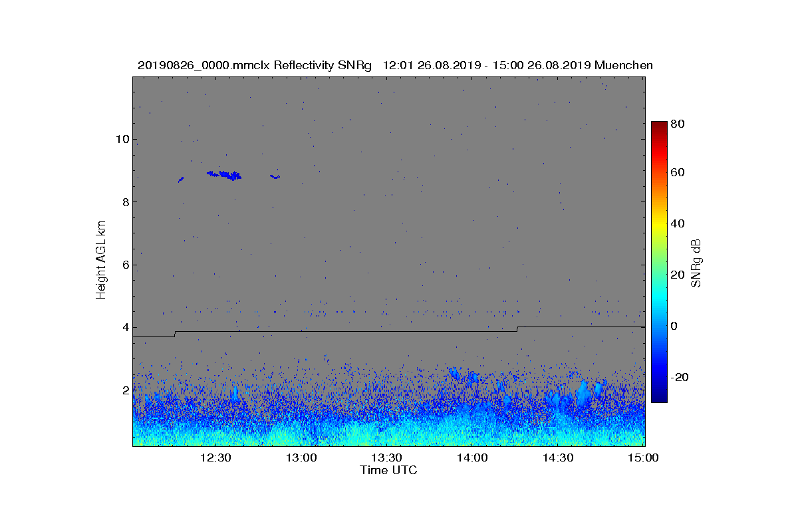Click the "SNRg dB" colorbar label
The width and height of the screenshot is (798, 532).
point(697,262)
